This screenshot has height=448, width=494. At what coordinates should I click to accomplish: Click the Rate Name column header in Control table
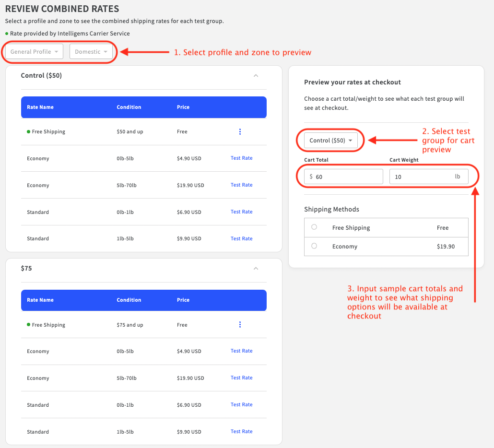point(40,107)
